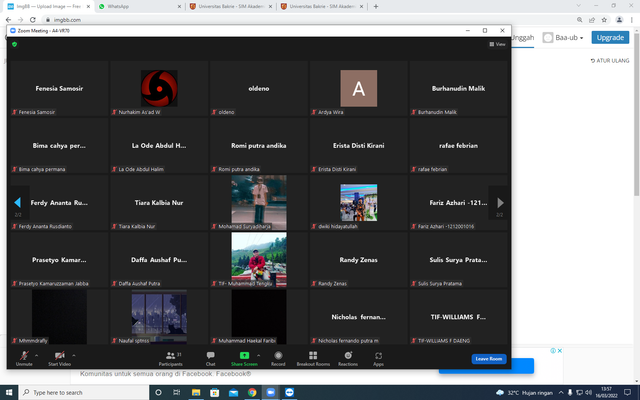The height and width of the screenshot is (400, 640).
Task: Open File Explorer from taskbar
Action: (x=196, y=392)
